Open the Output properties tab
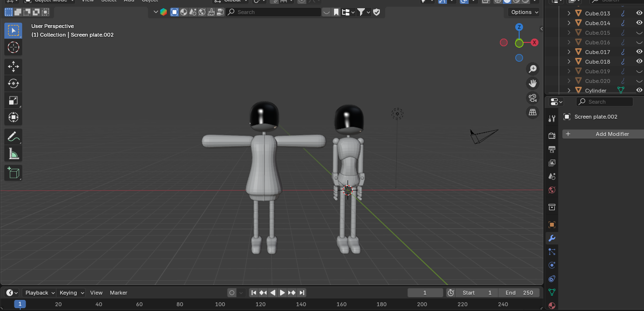Viewport: 644px width, 311px height. pyautogui.click(x=552, y=149)
